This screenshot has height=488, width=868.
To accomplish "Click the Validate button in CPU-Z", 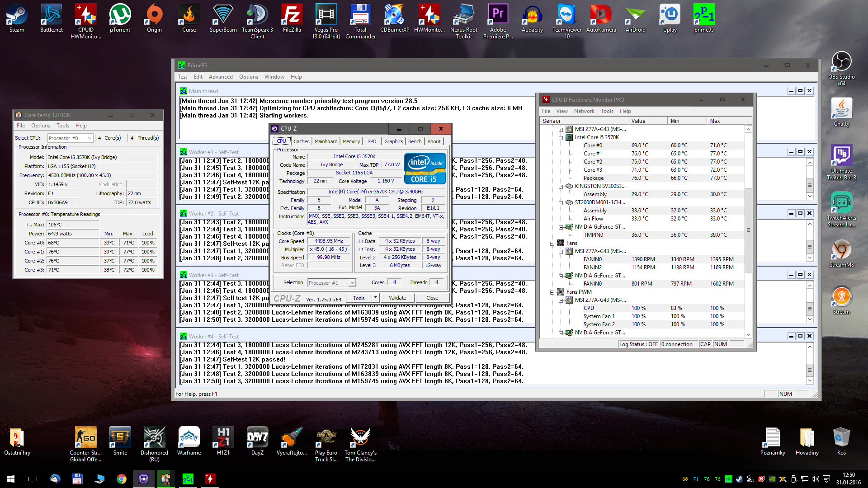I will tap(397, 298).
